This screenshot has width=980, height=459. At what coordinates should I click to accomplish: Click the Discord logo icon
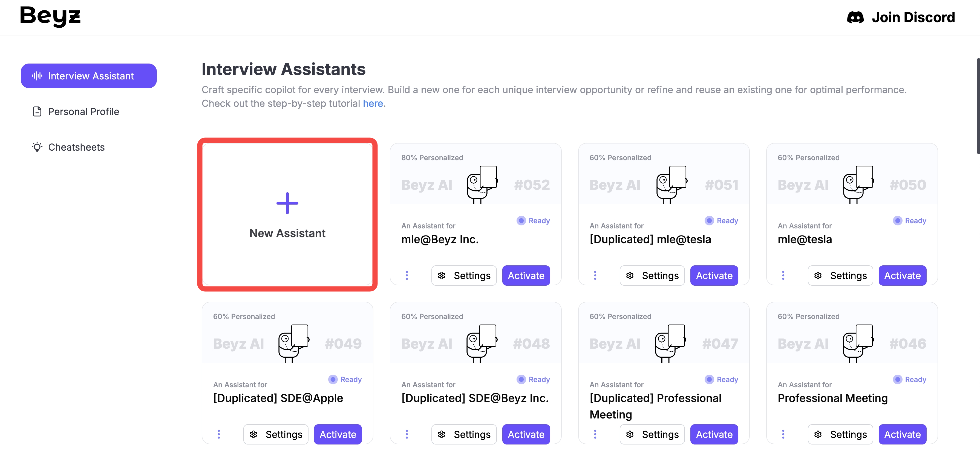point(855,18)
